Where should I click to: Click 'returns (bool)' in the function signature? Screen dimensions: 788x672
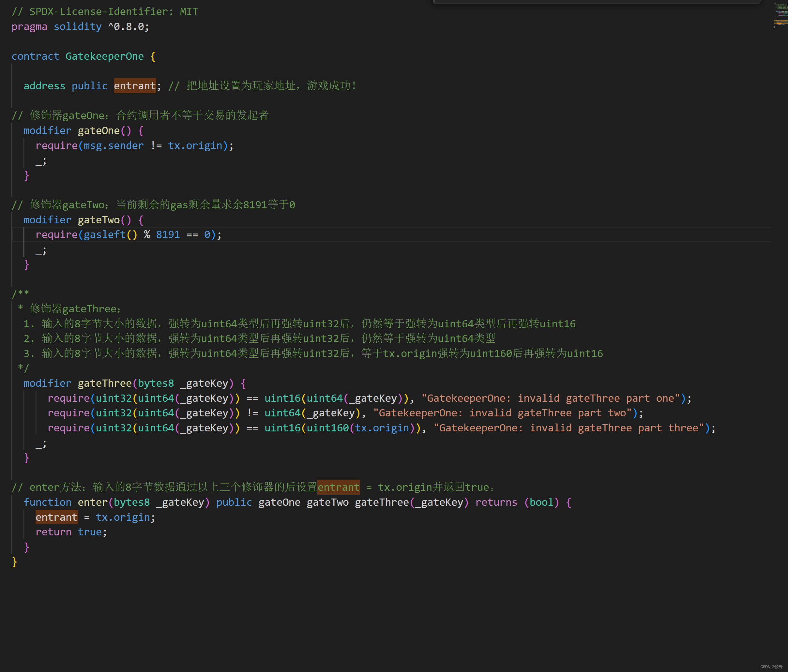coord(518,502)
